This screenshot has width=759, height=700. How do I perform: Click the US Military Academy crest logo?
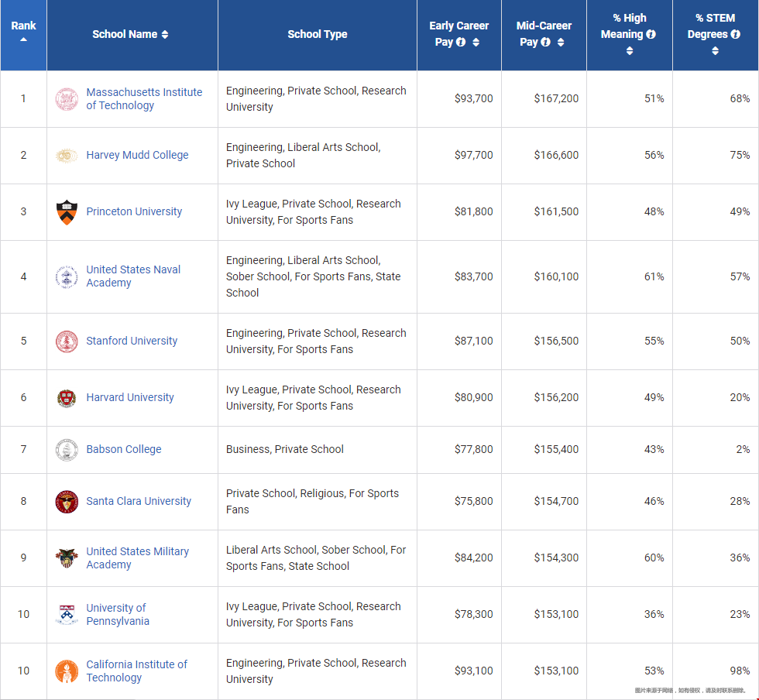coord(67,558)
